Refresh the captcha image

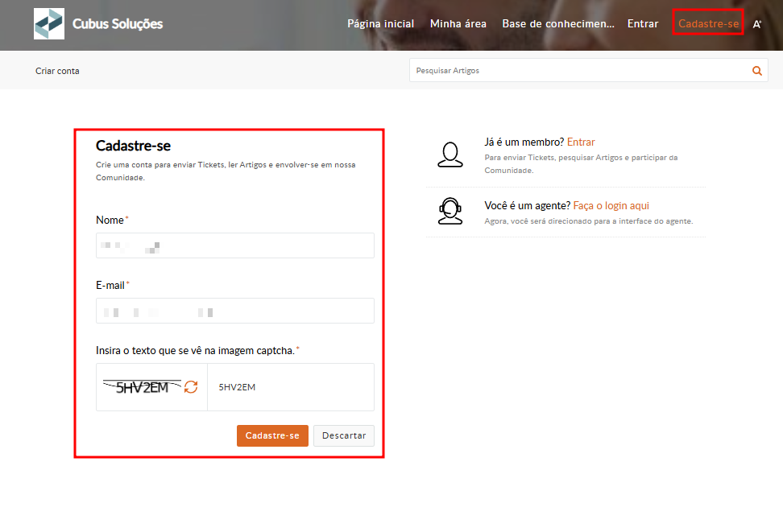pos(191,387)
